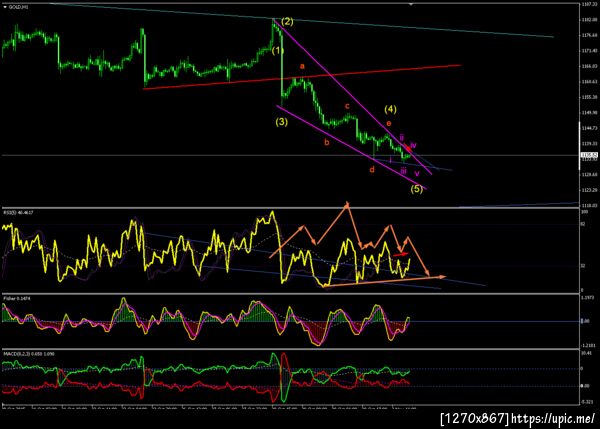
Task: Click the 1155.28 price scale value
Action: (589, 97)
